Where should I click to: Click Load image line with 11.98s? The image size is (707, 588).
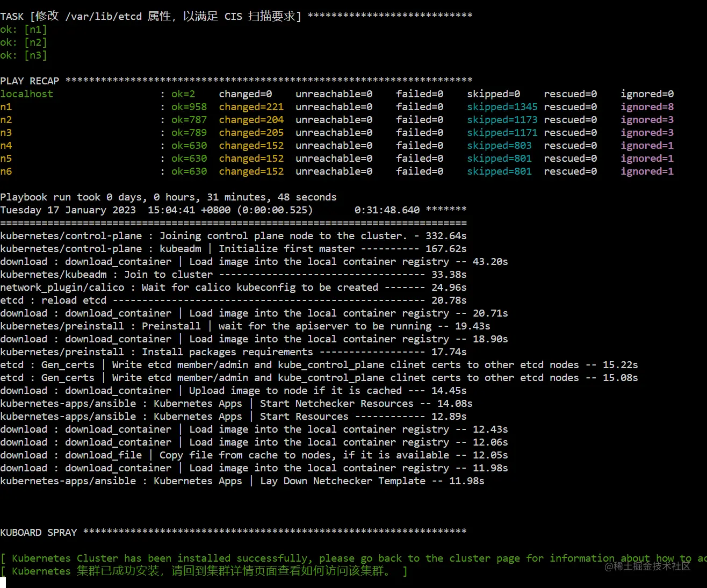tap(254, 468)
